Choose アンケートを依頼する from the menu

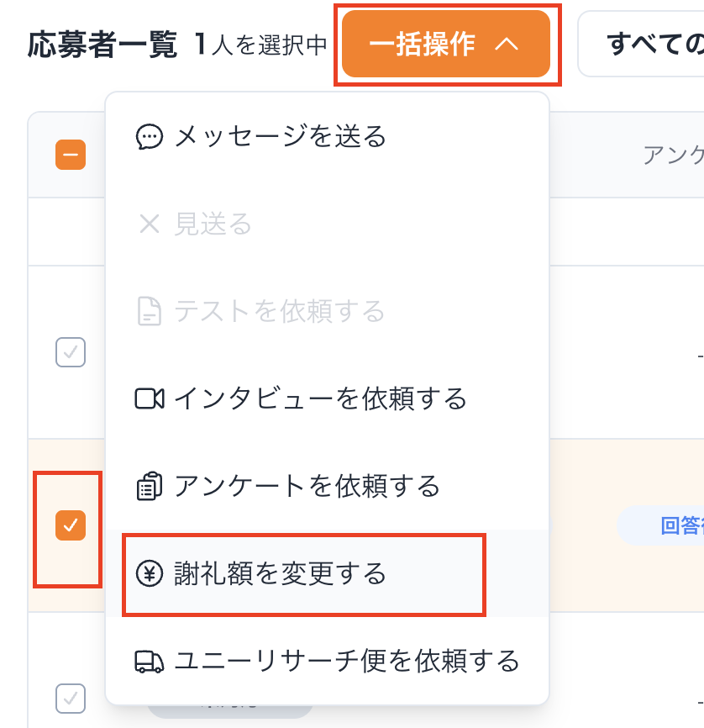click(307, 487)
